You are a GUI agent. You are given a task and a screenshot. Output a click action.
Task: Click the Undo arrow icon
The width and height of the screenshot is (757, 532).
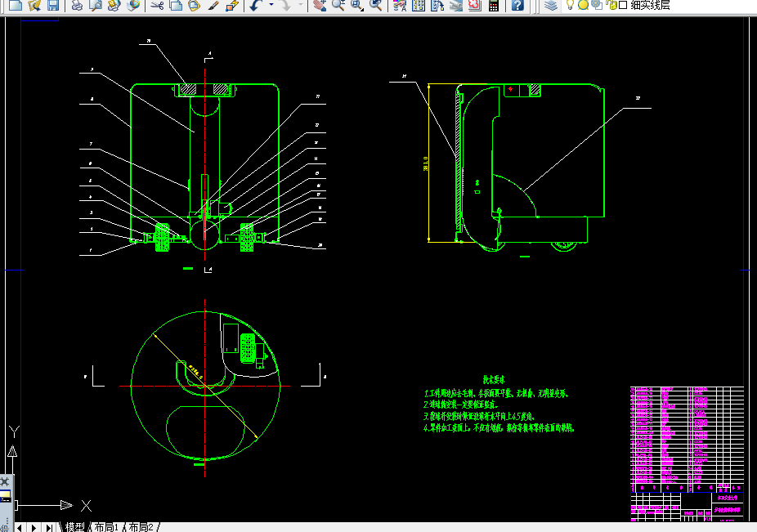[256, 5]
